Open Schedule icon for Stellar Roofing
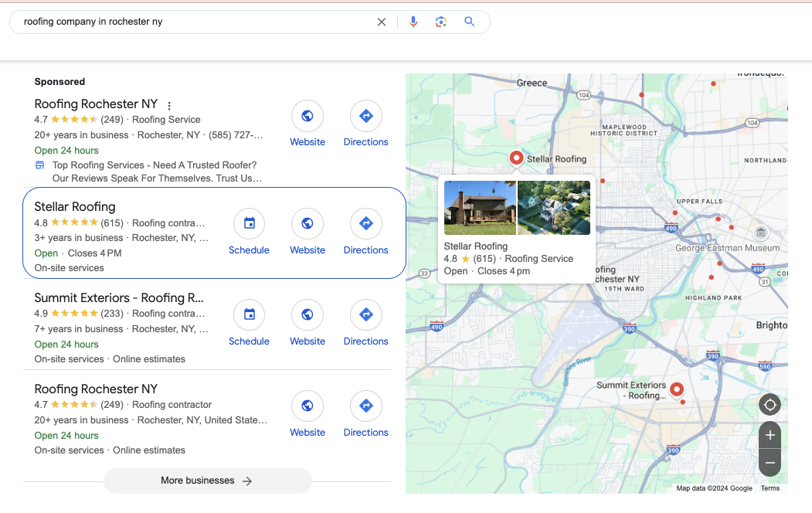 tap(249, 223)
